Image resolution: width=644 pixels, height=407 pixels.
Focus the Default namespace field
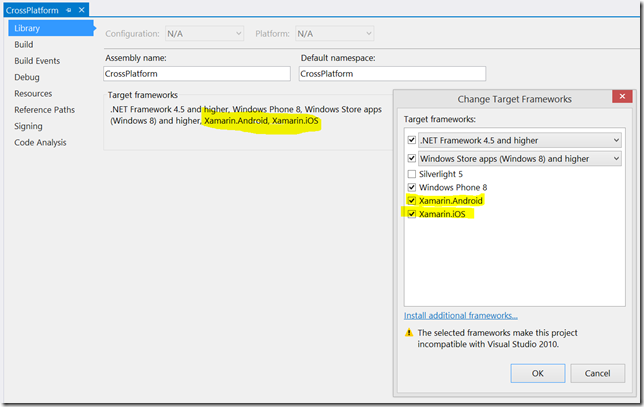click(x=392, y=74)
